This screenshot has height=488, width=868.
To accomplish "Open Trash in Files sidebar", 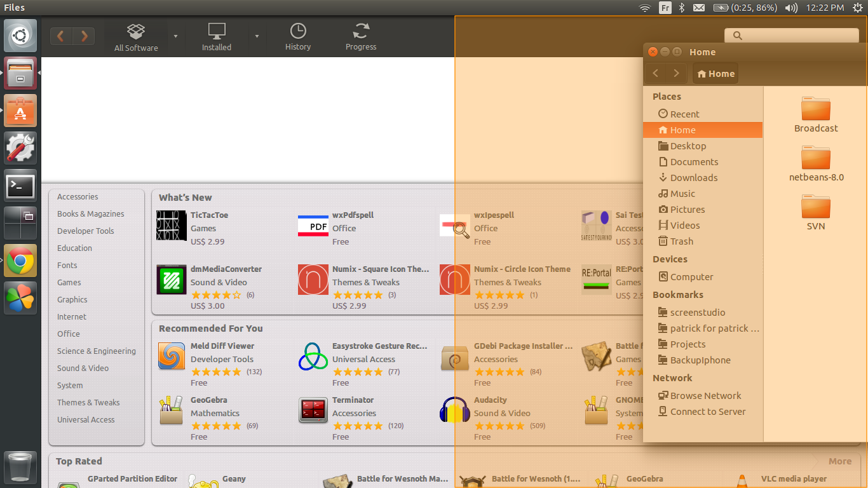I will pyautogui.click(x=703, y=241).
